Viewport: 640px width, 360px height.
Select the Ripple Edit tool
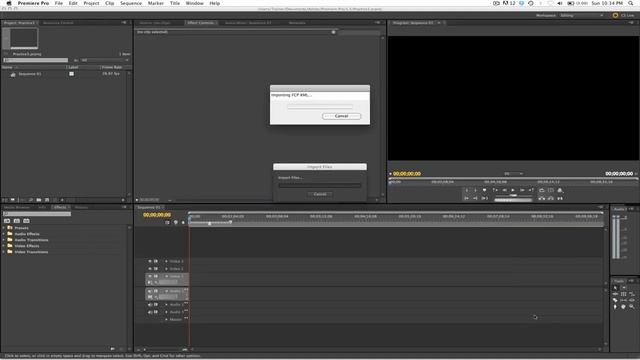click(x=615, y=294)
